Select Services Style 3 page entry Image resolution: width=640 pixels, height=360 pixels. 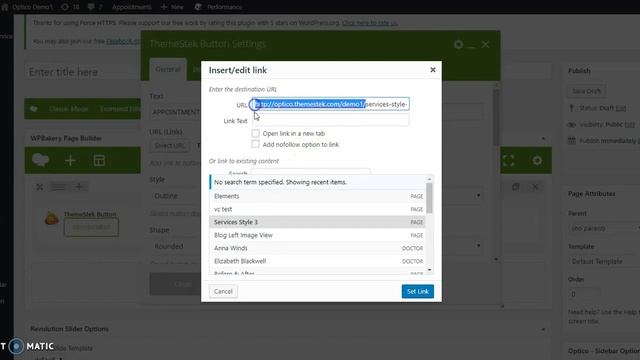click(x=318, y=222)
